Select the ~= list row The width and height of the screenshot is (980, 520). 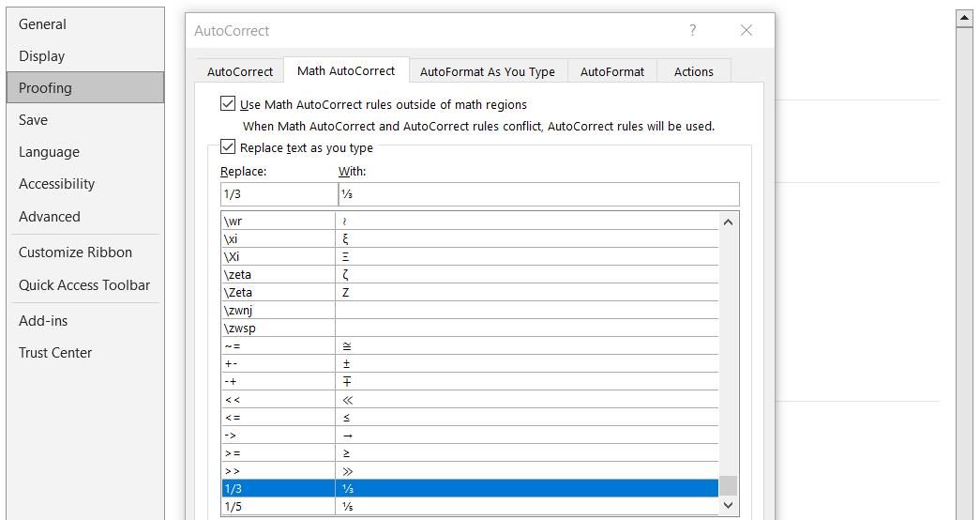tap(470, 346)
